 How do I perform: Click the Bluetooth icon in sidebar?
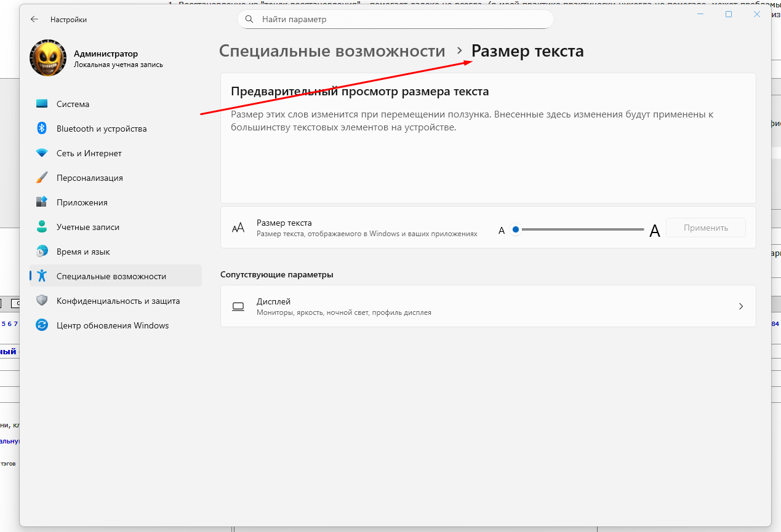tap(42, 129)
